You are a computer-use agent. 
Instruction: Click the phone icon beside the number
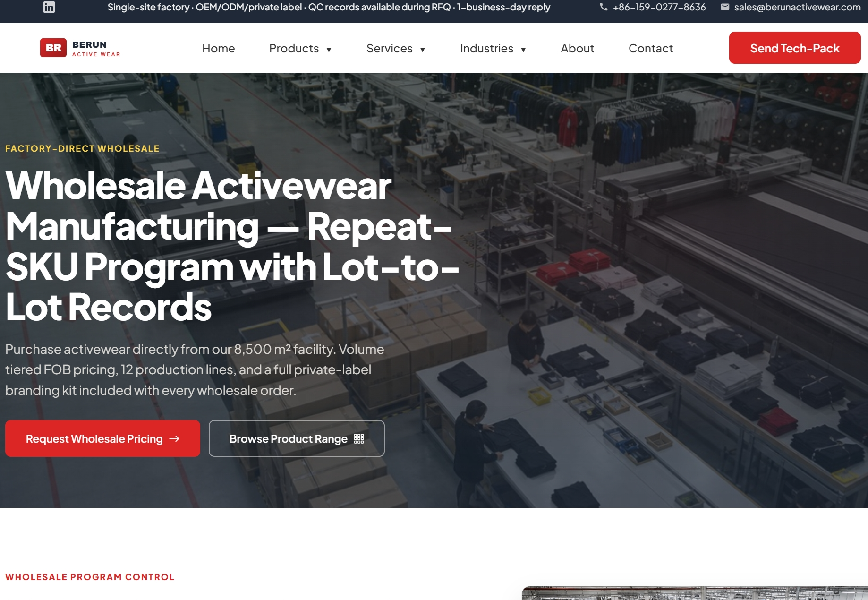point(604,7)
